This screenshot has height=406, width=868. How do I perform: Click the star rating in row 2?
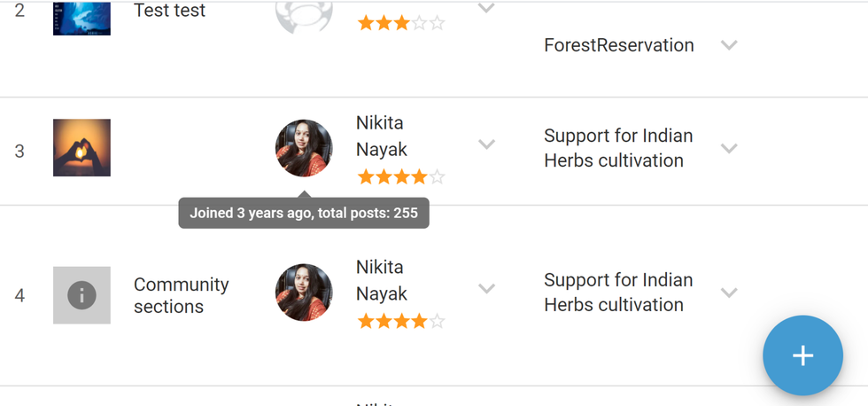(x=400, y=24)
